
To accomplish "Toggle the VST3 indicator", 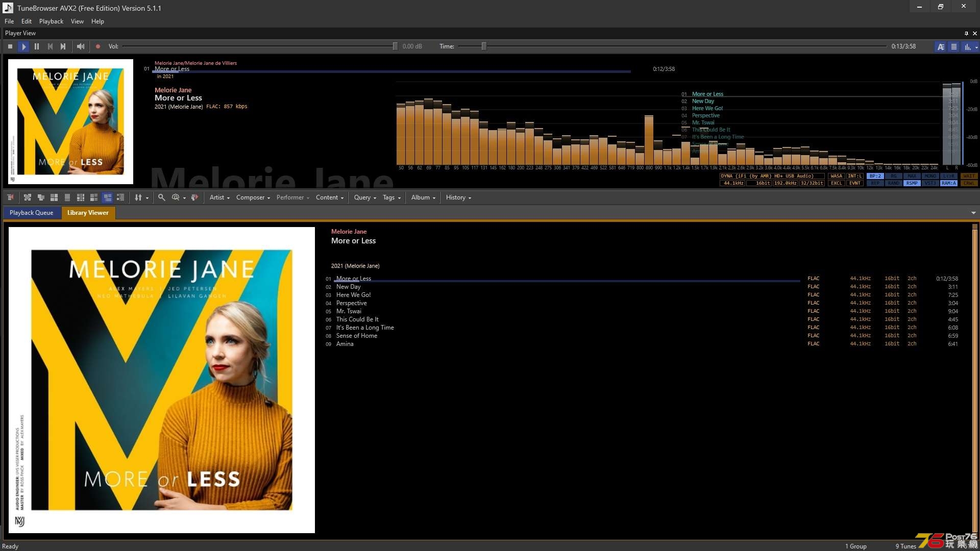I will click(x=930, y=183).
